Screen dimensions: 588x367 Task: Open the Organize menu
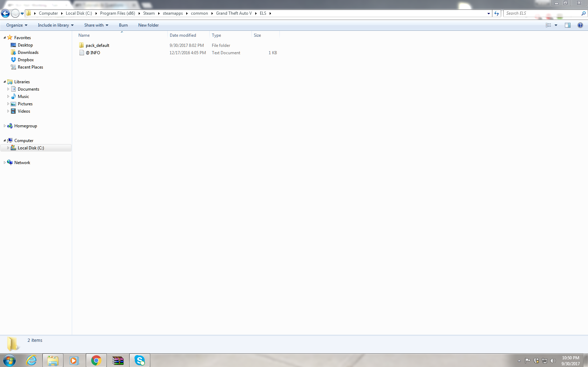tap(17, 25)
